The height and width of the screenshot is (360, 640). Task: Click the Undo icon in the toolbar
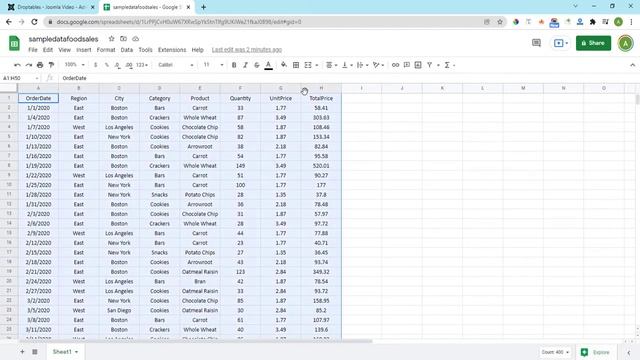coord(17,65)
